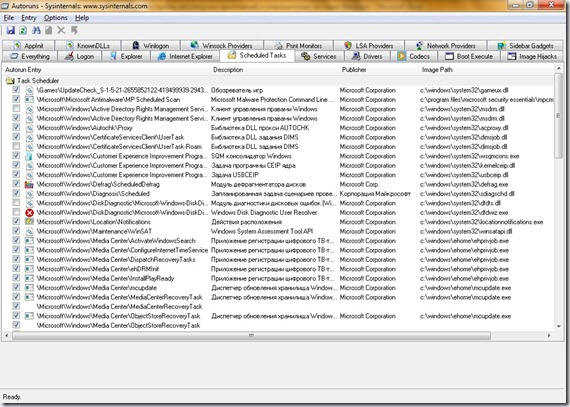Click the MP Scheduled Scan entry icon
This screenshot has width=570, height=407.
pos(29,100)
